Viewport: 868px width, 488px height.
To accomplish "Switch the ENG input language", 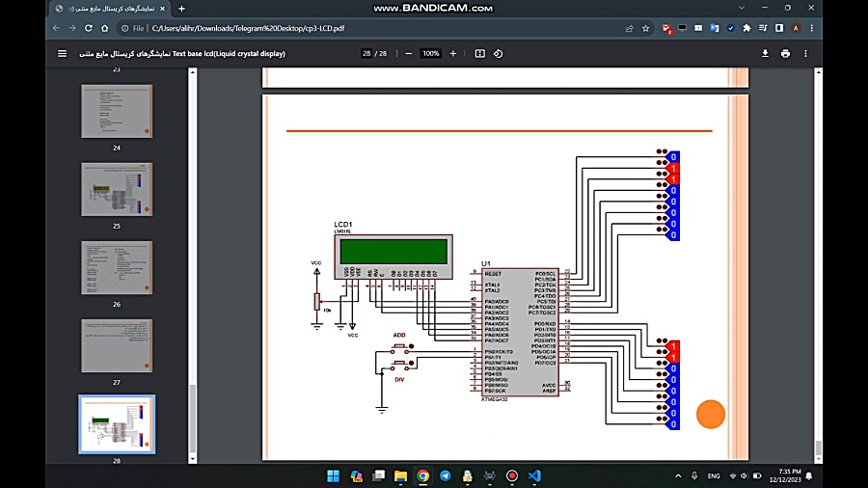I will (714, 475).
